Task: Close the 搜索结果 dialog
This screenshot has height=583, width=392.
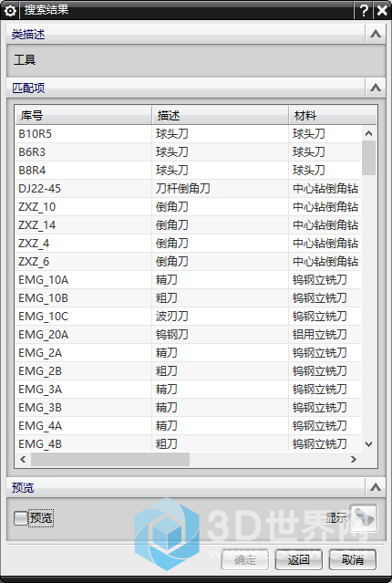Action: [382, 10]
